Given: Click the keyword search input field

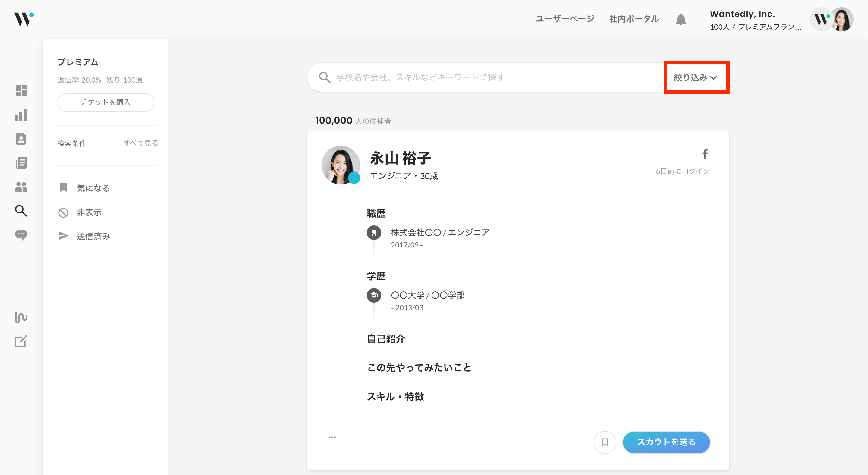Looking at the screenshot, I should pos(472,77).
